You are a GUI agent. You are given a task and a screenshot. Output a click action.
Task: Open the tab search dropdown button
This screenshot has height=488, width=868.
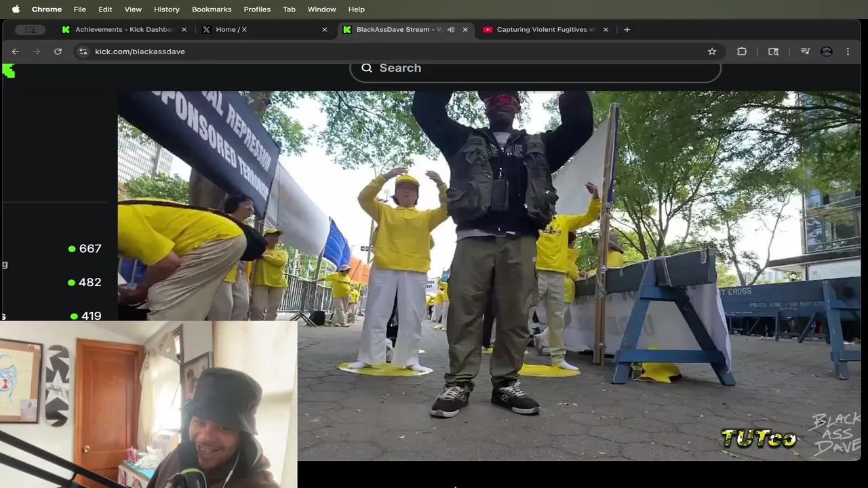point(30,30)
